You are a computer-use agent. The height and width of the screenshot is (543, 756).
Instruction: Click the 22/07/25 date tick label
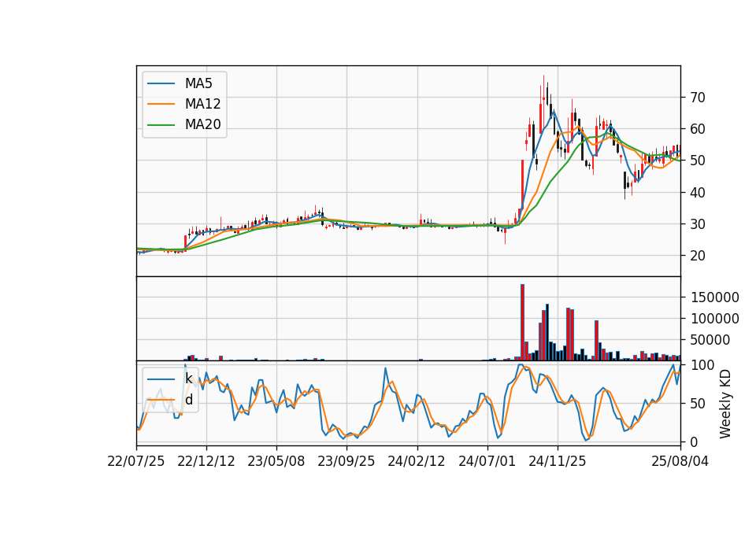point(136,461)
